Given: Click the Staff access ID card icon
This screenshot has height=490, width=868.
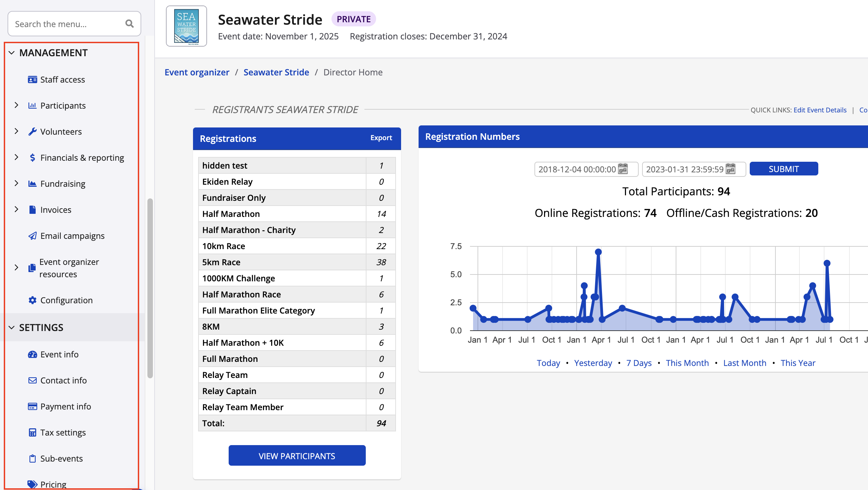Looking at the screenshot, I should coord(32,79).
